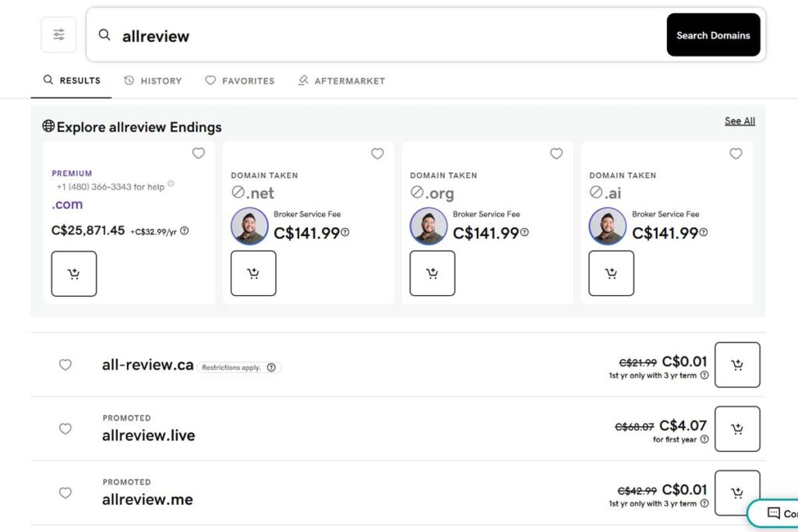Screen dimensions: 798x532
Task: Add premium .com domain to cart
Action: click(x=74, y=273)
